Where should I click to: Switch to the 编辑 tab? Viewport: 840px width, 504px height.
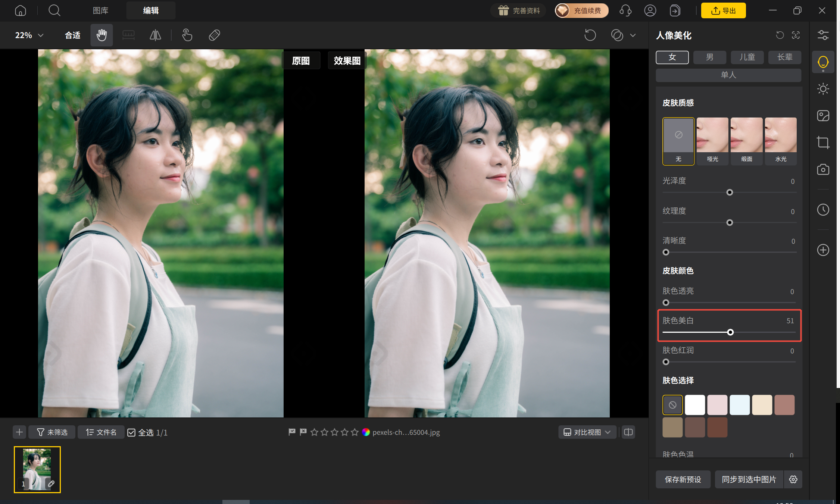pyautogui.click(x=151, y=10)
